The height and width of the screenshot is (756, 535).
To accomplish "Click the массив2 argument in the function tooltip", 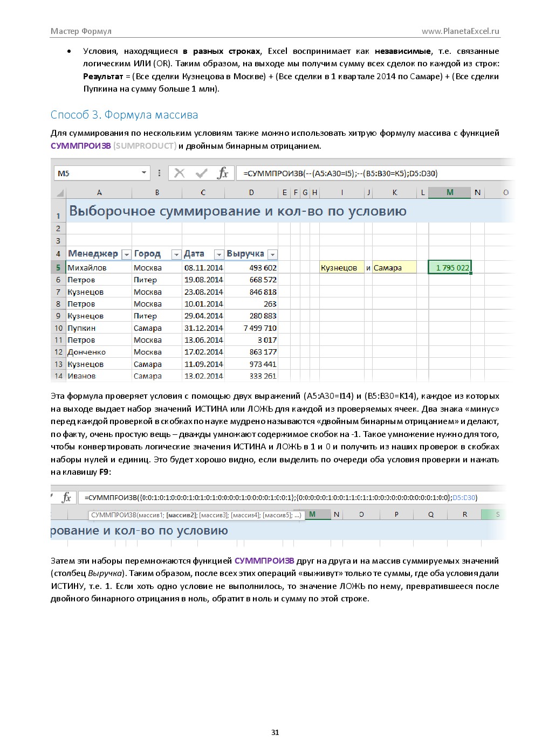I will (180, 515).
